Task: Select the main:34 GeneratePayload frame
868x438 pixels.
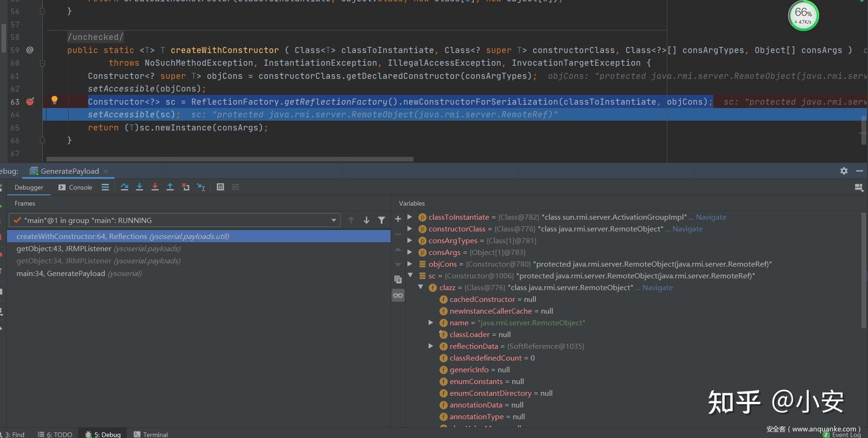Action: coord(199,273)
